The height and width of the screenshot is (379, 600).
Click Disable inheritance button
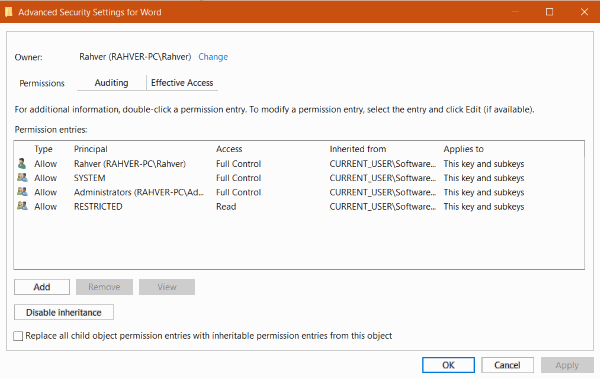64,312
